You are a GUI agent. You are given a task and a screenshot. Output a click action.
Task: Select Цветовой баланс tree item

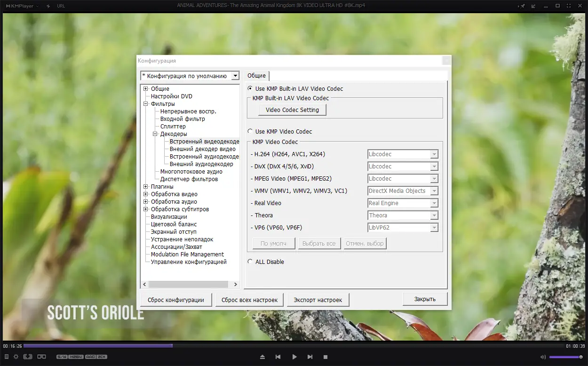pyautogui.click(x=174, y=224)
